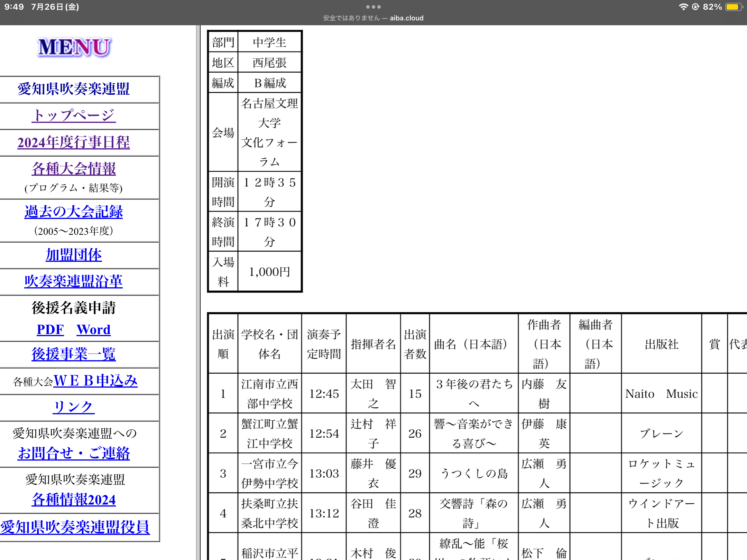
Task: Open 吹奏楽連盟沿革 history link
Action: pos(74,281)
